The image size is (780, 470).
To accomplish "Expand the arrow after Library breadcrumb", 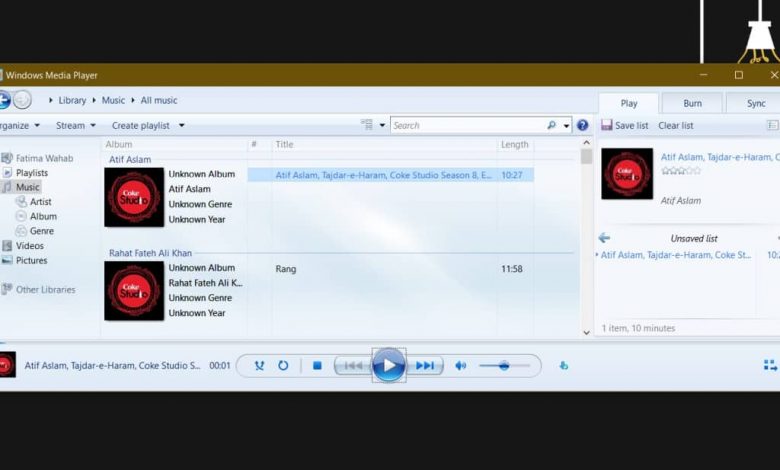I will coord(94,100).
